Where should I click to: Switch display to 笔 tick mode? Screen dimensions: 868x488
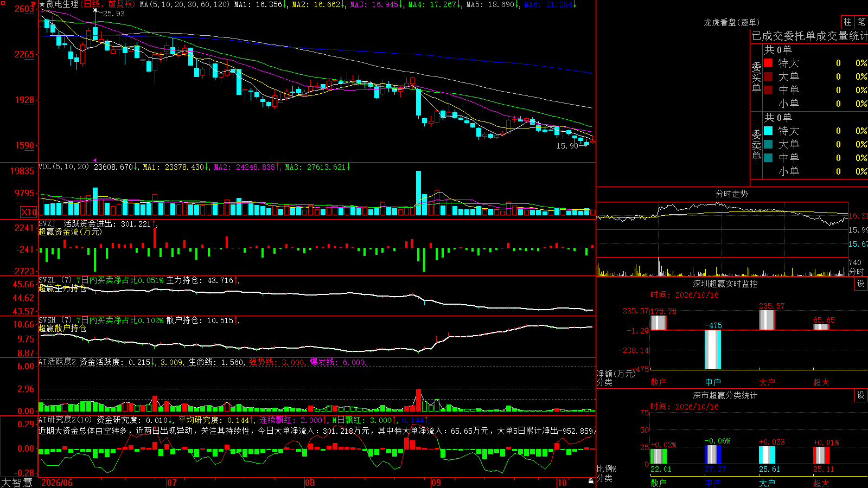861,22
